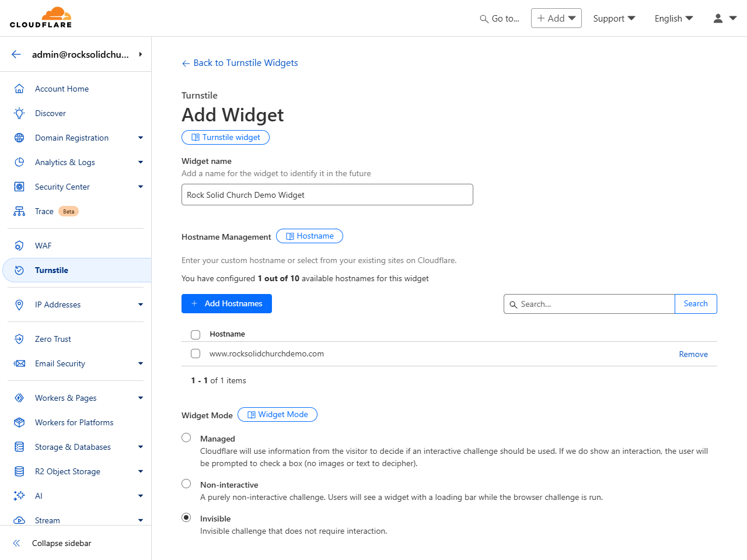Click the Trace network icon
Image resolution: width=747 pixels, height=560 pixels.
(x=19, y=211)
